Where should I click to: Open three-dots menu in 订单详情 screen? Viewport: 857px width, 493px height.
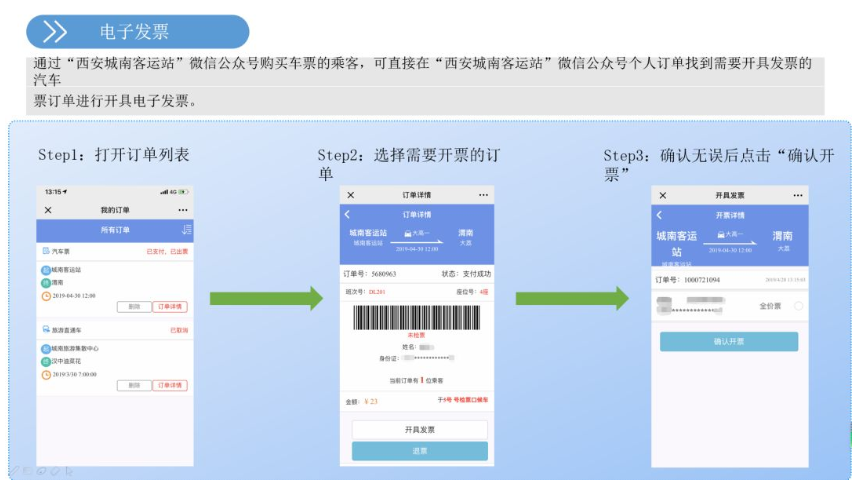pyautogui.click(x=483, y=194)
